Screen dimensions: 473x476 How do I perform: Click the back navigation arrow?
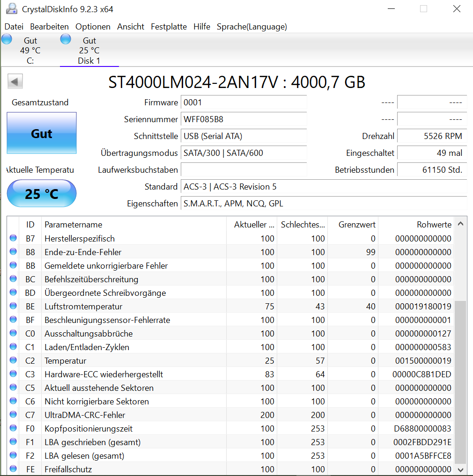tap(15, 81)
